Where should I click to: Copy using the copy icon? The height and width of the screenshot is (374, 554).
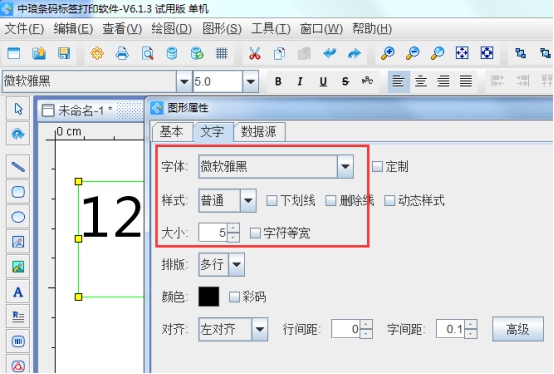click(279, 54)
